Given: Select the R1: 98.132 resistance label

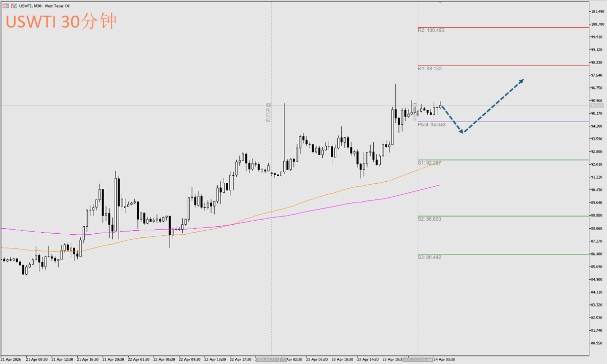Looking at the screenshot, I should tap(429, 68).
